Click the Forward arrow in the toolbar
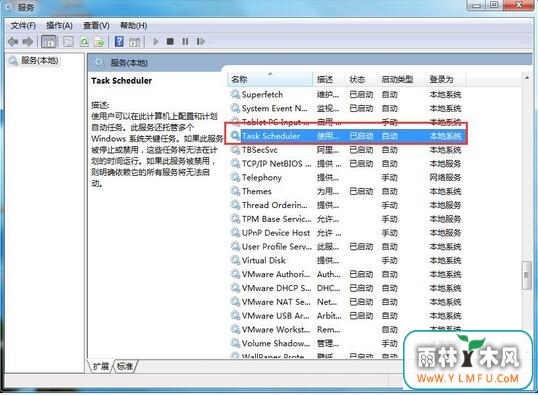The height and width of the screenshot is (395, 538). click(28, 42)
